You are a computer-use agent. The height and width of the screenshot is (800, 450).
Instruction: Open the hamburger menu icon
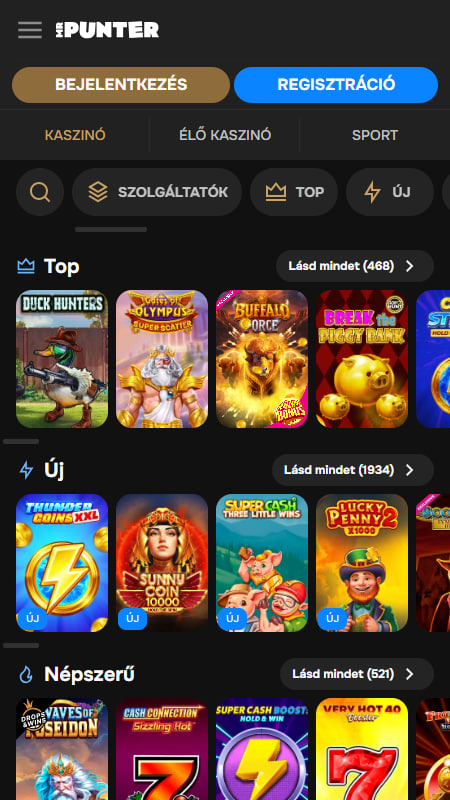(30, 30)
